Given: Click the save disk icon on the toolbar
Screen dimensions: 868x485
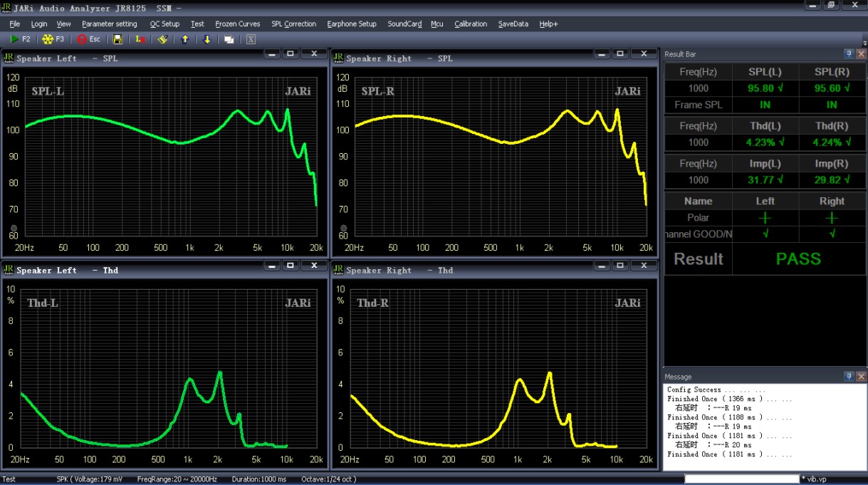Looking at the screenshot, I should [x=117, y=39].
